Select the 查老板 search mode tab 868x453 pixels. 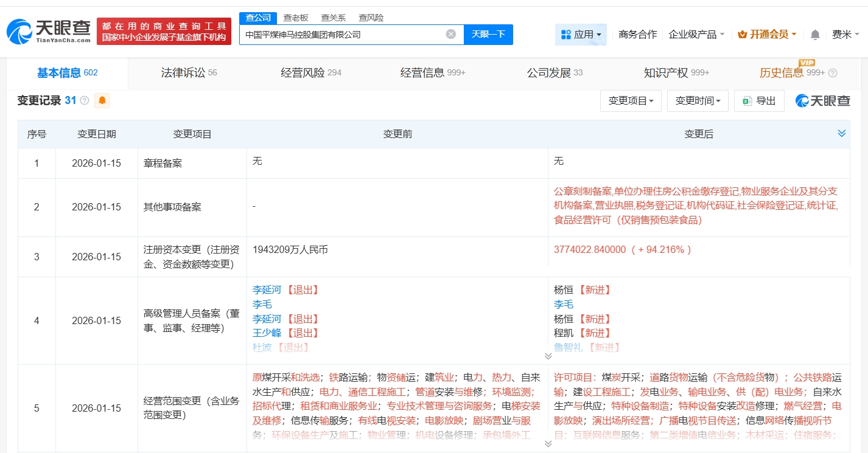[x=296, y=18]
